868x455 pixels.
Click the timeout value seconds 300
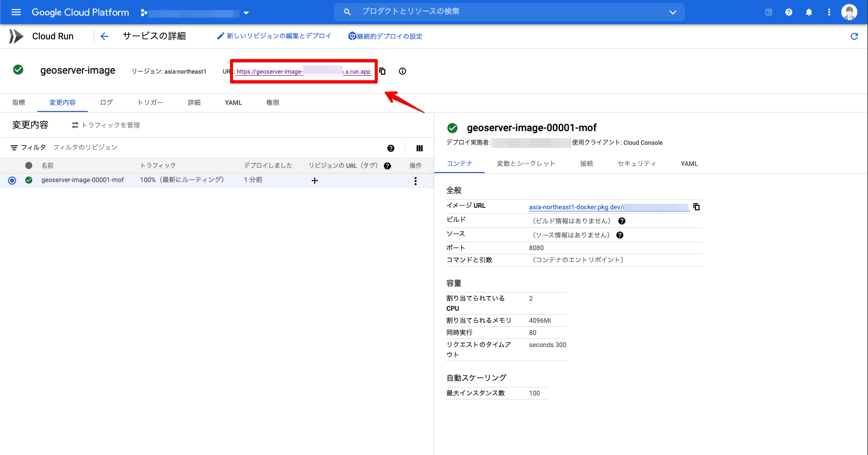547,345
